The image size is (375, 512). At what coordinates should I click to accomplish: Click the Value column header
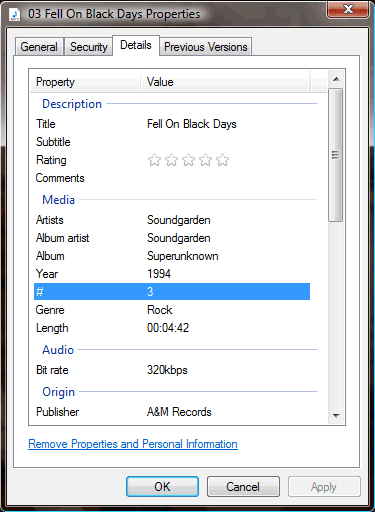(x=226, y=82)
